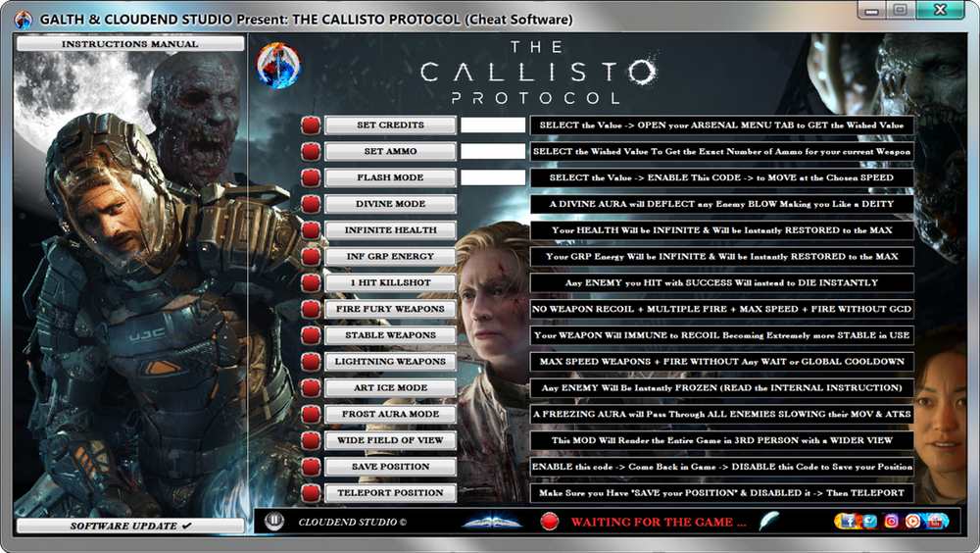Click the app icon in the title bar
The image size is (980, 553).
[x=24, y=20]
